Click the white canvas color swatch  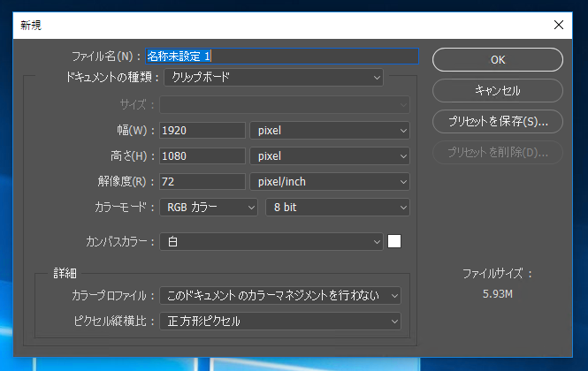394,241
